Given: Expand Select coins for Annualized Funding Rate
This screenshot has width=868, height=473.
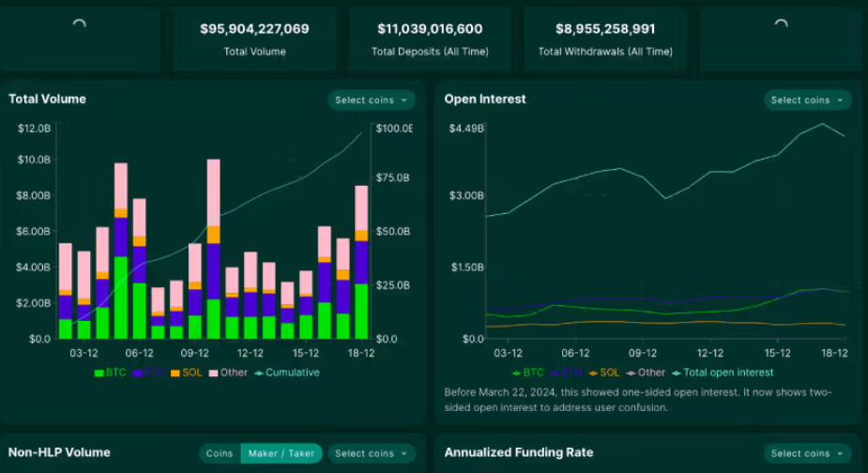Looking at the screenshot, I should [x=808, y=453].
